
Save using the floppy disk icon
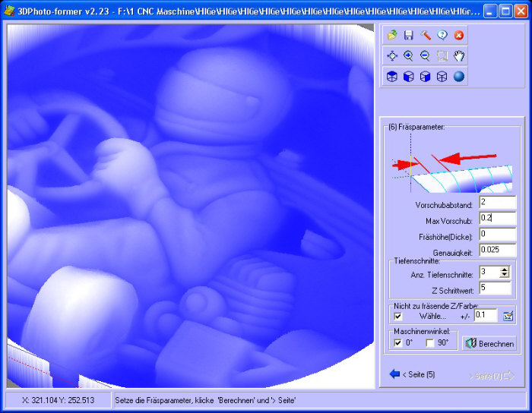point(409,35)
